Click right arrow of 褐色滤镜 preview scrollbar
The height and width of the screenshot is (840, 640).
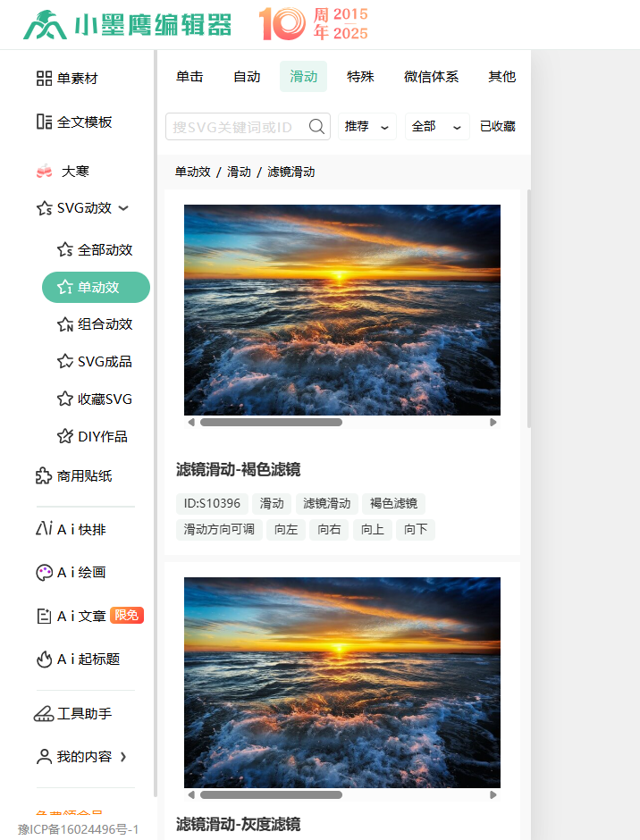(493, 422)
